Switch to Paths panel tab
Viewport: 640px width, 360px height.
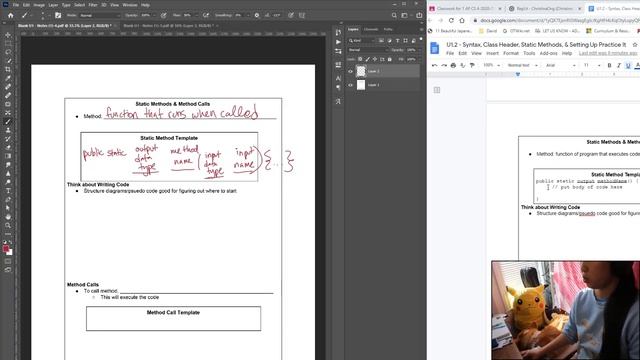(388, 29)
